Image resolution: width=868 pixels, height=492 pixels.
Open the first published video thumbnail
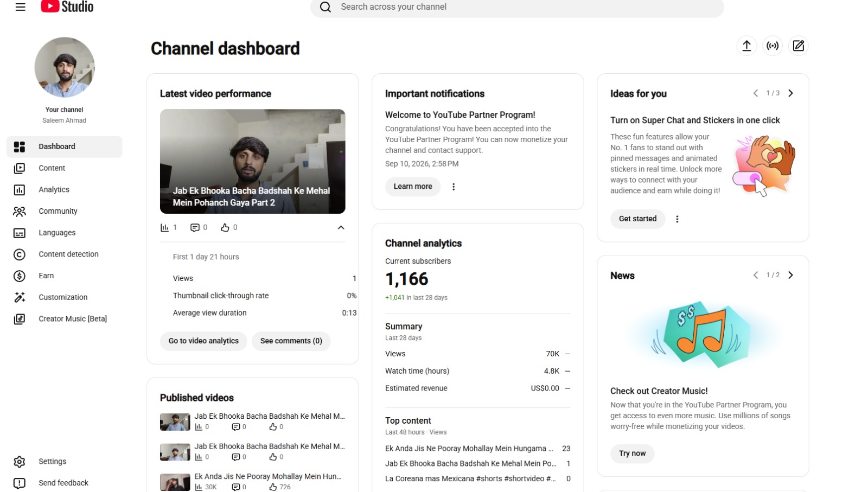(x=175, y=422)
